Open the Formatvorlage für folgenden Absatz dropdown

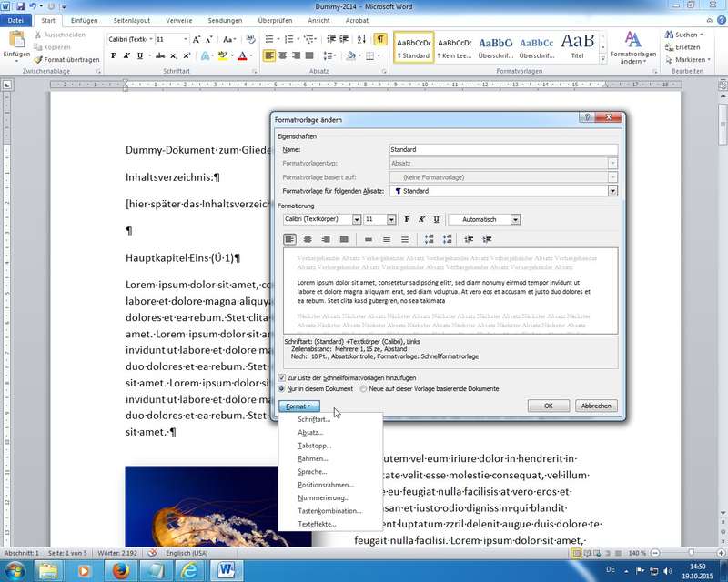[x=612, y=191]
